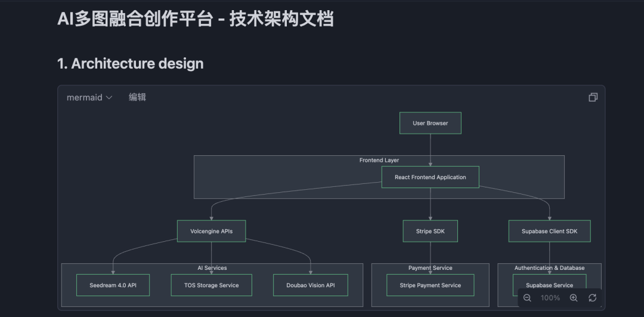Select the User Browser node
Screen dimensions: 644x317
pyautogui.click(x=430, y=124)
